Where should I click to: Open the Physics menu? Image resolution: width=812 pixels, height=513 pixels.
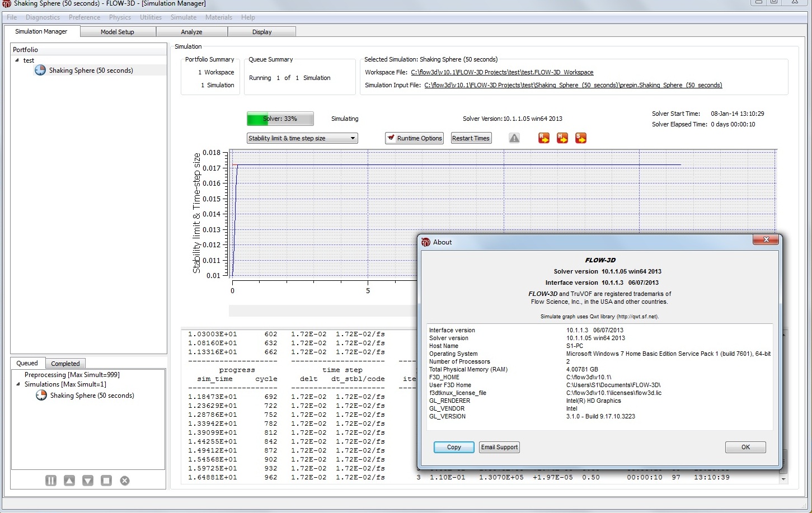tap(120, 17)
